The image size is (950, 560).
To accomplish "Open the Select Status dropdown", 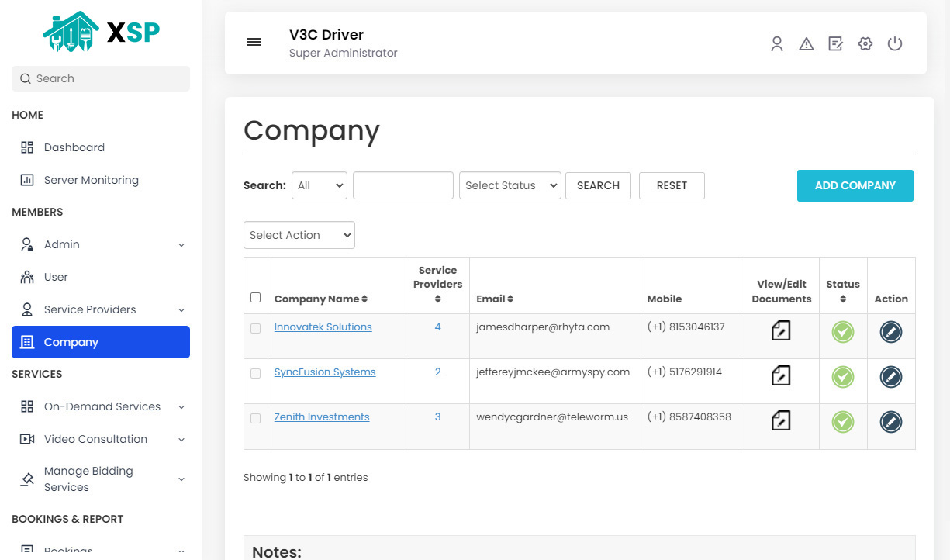I will point(510,185).
